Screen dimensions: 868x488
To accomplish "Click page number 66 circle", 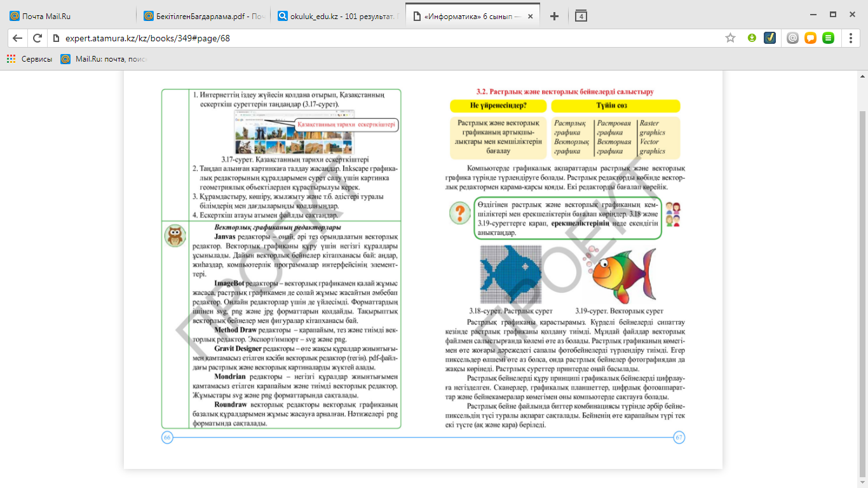I will point(167,437).
